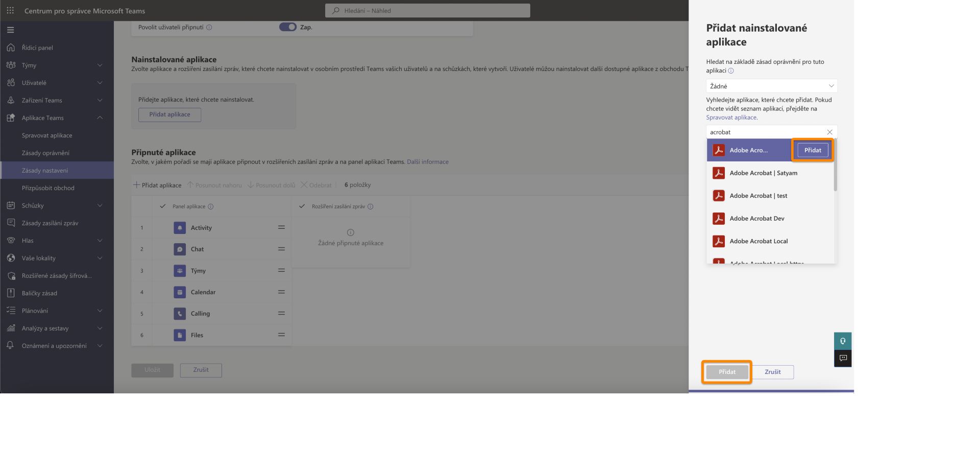Viewport: 980px width, 472px height.
Task: Click the Oznámení a upozornění bell icon
Action: tap(11, 345)
